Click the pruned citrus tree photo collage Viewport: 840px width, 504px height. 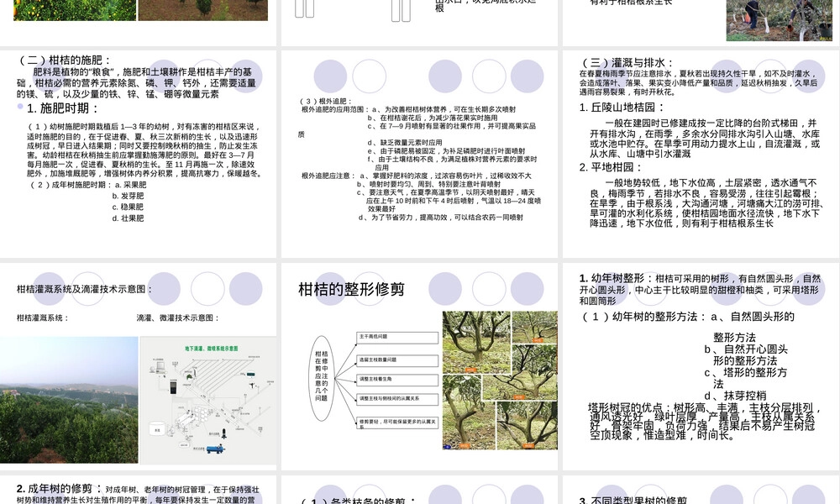pyautogui.click(x=500, y=380)
